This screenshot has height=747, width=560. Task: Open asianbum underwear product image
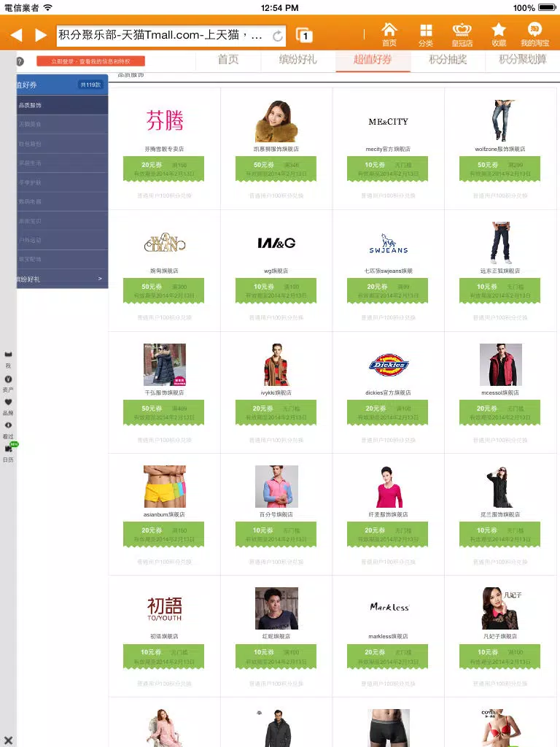165,487
